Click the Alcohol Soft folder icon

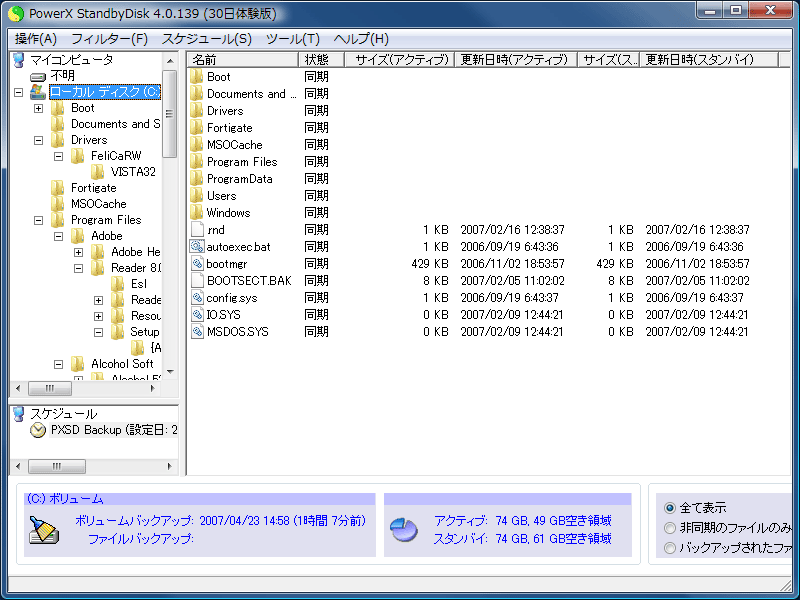tap(78, 364)
